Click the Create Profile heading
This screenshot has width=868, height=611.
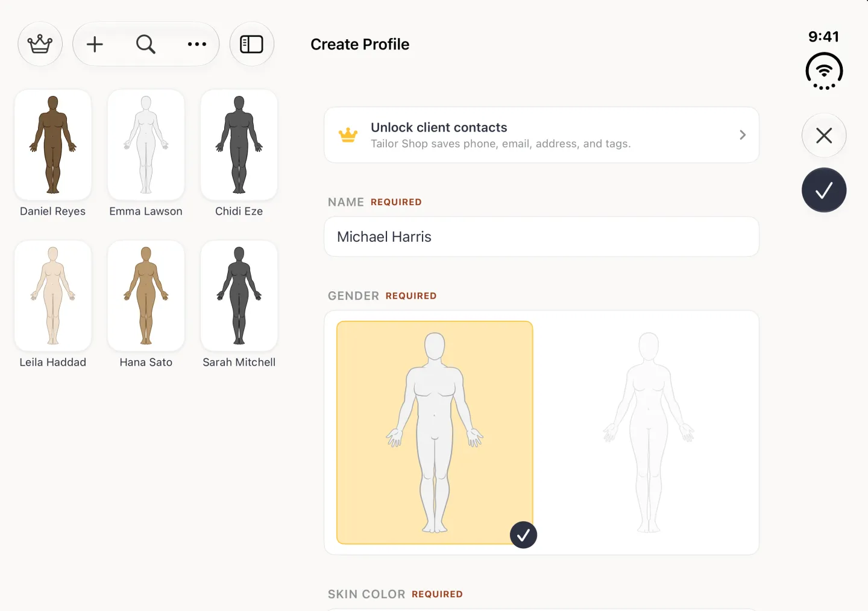pos(360,44)
